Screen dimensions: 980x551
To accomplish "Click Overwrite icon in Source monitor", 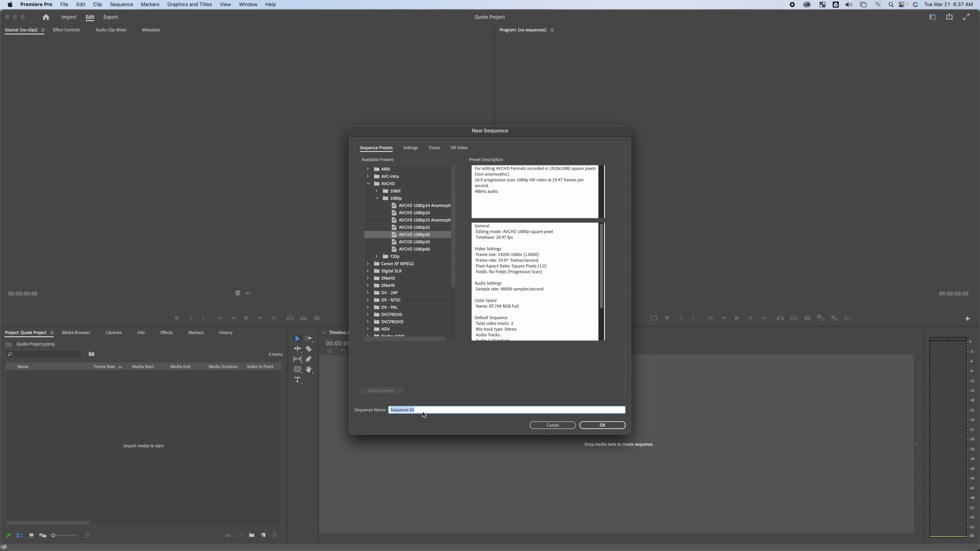I will tap(303, 318).
